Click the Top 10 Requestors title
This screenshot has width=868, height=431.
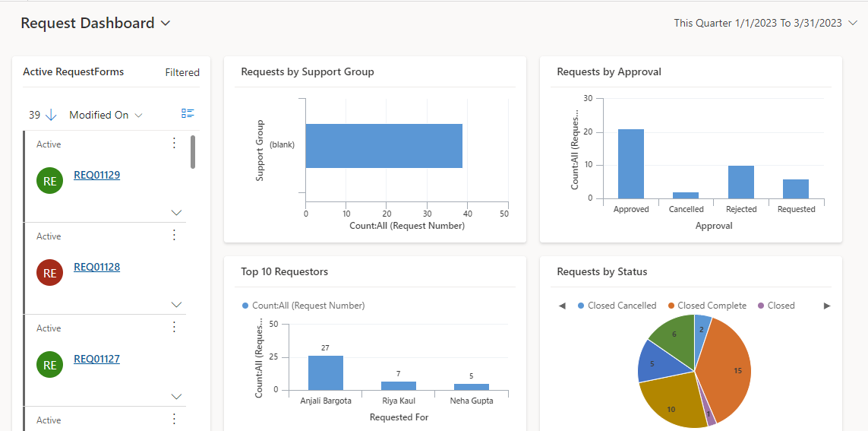(x=285, y=271)
